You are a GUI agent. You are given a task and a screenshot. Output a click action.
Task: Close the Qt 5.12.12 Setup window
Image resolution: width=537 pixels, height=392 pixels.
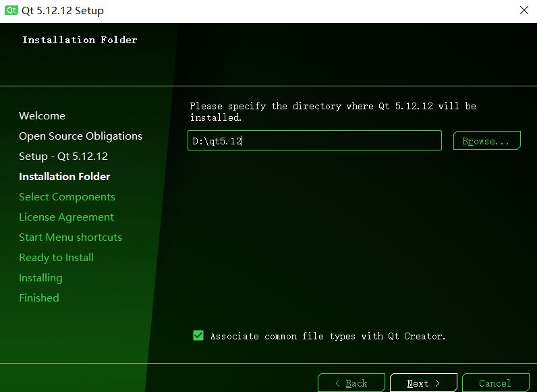524,10
